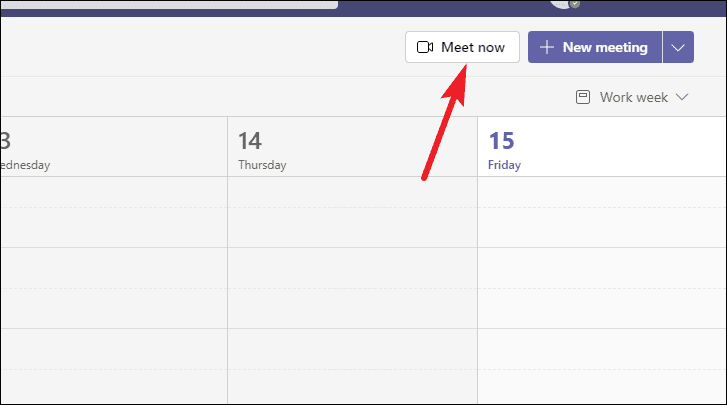Click the first hour row under Wednesday
This screenshot has width=727, height=405.
pyautogui.click(x=114, y=212)
